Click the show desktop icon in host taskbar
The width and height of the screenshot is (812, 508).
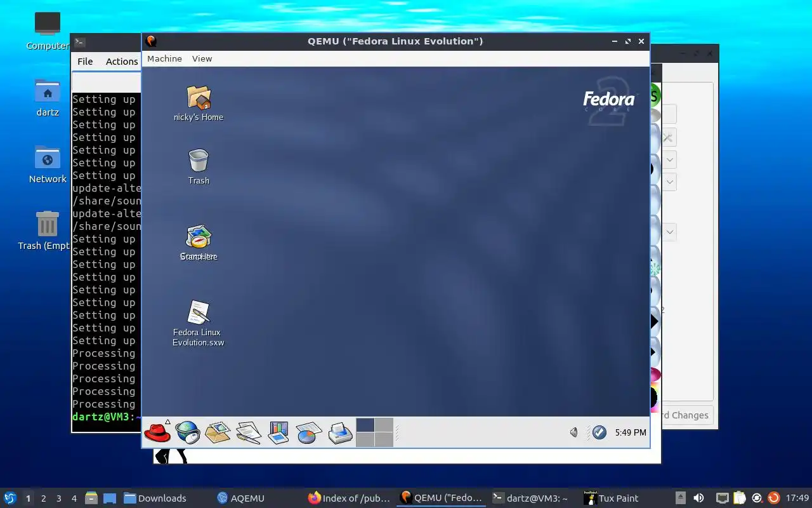pos(109,498)
